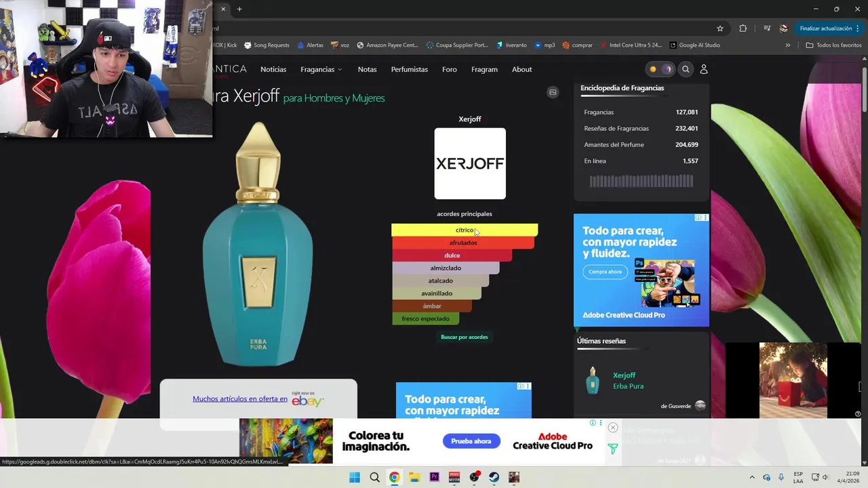Screen dimensions: 868x488
Task: Open File Explorer from the taskbar
Action: point(414,477)
